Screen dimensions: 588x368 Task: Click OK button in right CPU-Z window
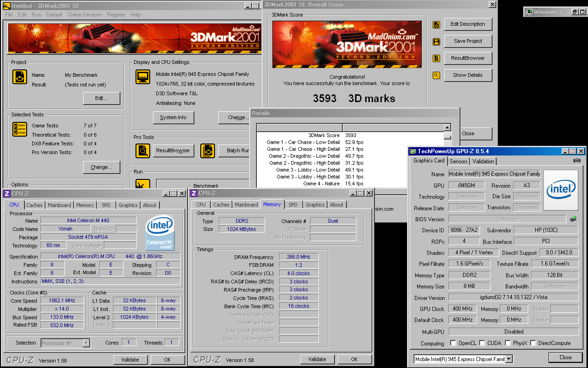[354, 359]
